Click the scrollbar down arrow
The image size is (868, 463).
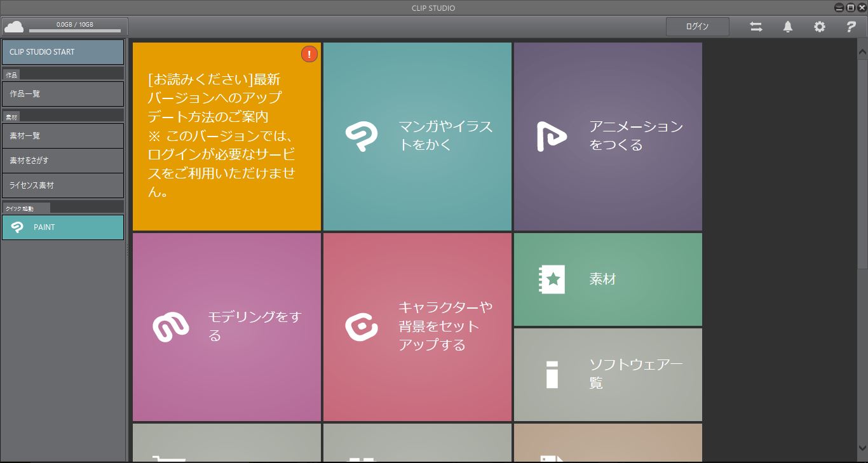point(862,447)
